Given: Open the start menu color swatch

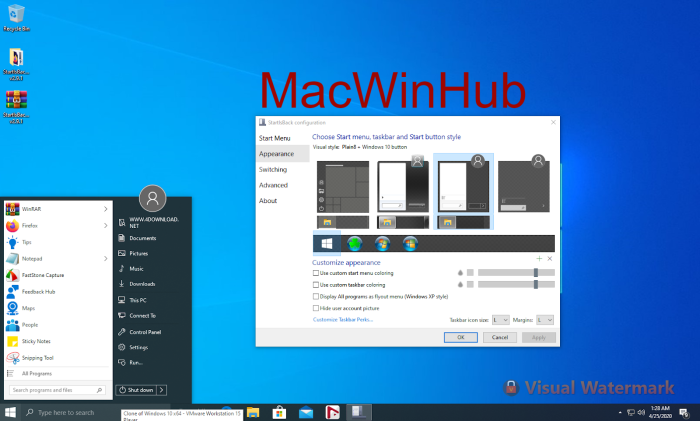Looking at the screenshot, I should click(x=470, y=273).
